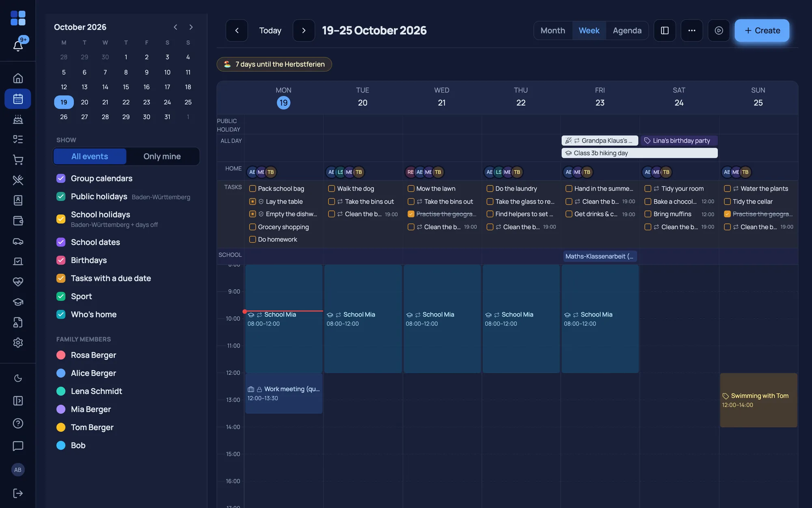Viewport: 812px width, 508px height.
Task: Open the car icon in sidebar
Action: (18, 241)
